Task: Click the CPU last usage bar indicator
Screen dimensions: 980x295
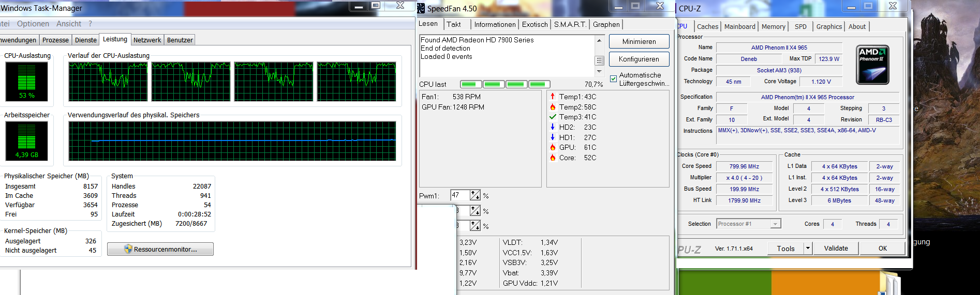Action: [x=505, y=84]
